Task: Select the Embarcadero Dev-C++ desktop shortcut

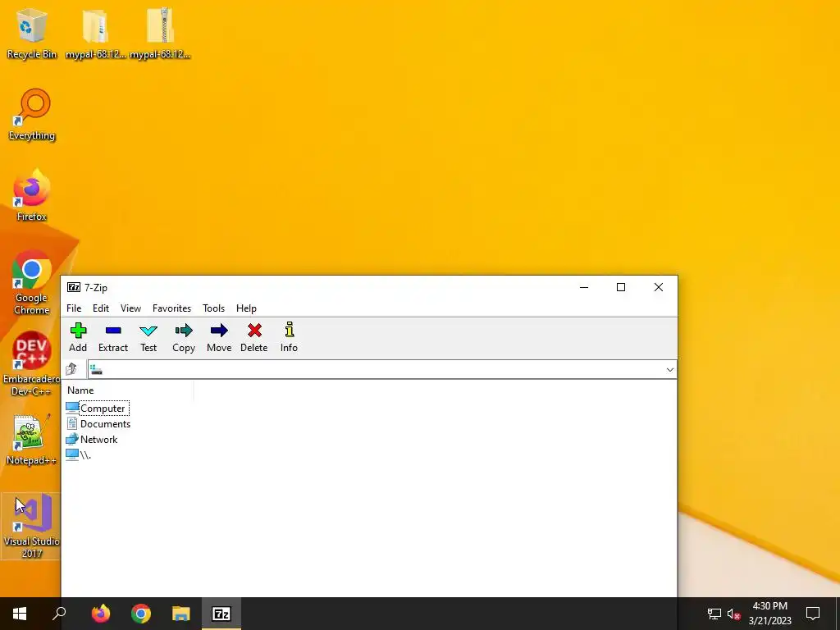Action: [x=32, y=363]
